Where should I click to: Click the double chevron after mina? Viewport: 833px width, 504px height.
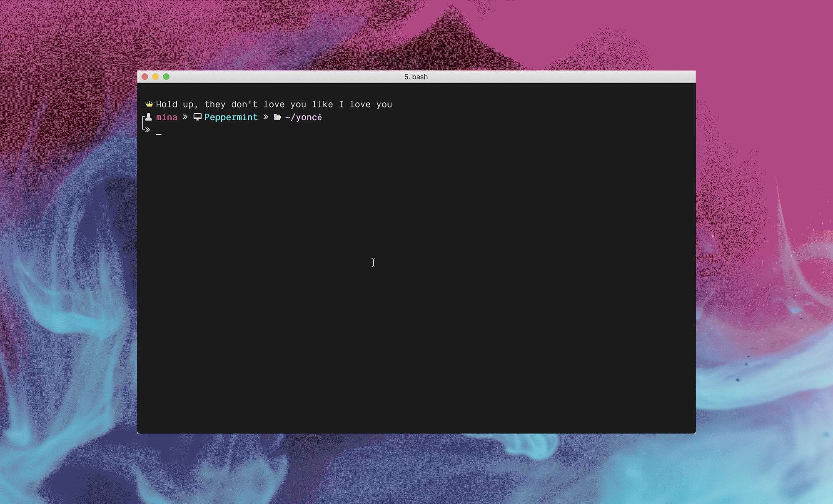(185, 117)
